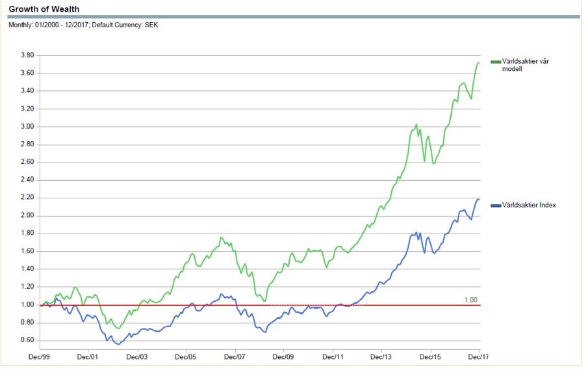Image resolution: width=588 pixels, height=374 pixels.
Task: Click the Dec/15 x-axis label
Action: 430,356
